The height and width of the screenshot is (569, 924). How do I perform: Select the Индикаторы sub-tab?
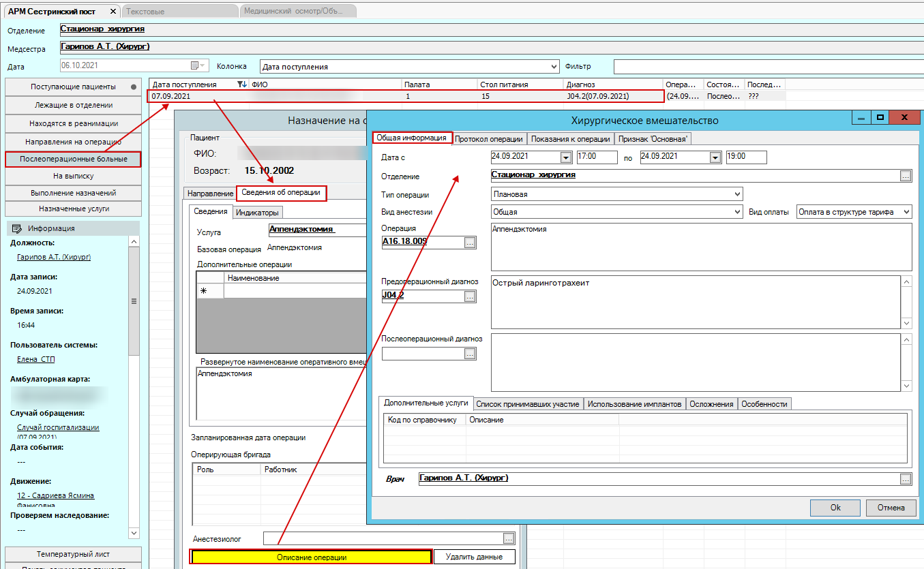pos(257,213)
